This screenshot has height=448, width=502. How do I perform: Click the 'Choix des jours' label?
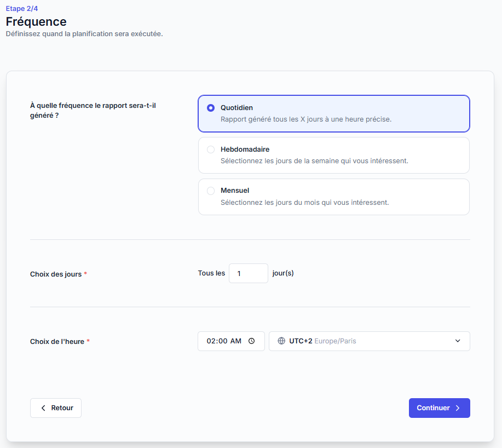[56, 274]
